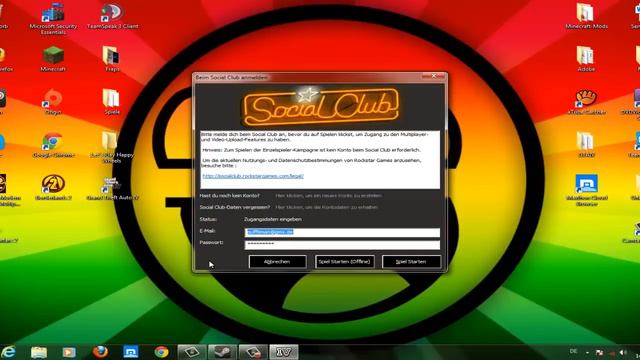The width and height of the screenshot is (640, 360).
Task: Open the Minecraft desktop icon
Action: (x=53, y=60)
